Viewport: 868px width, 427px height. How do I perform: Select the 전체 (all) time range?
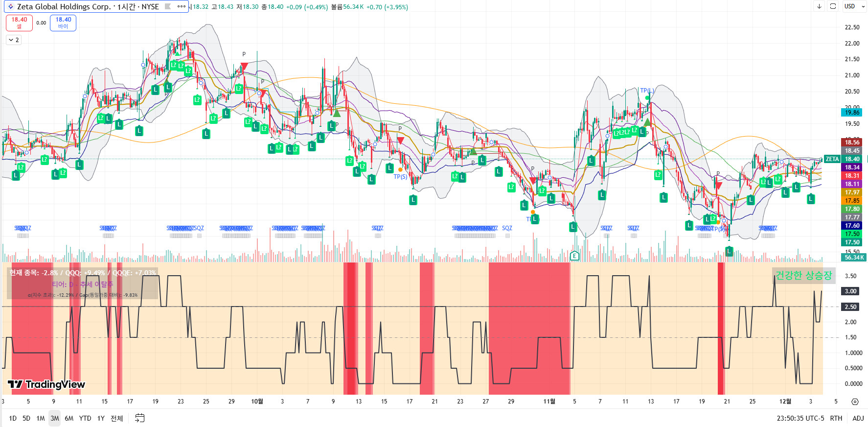tap(117, 418)
